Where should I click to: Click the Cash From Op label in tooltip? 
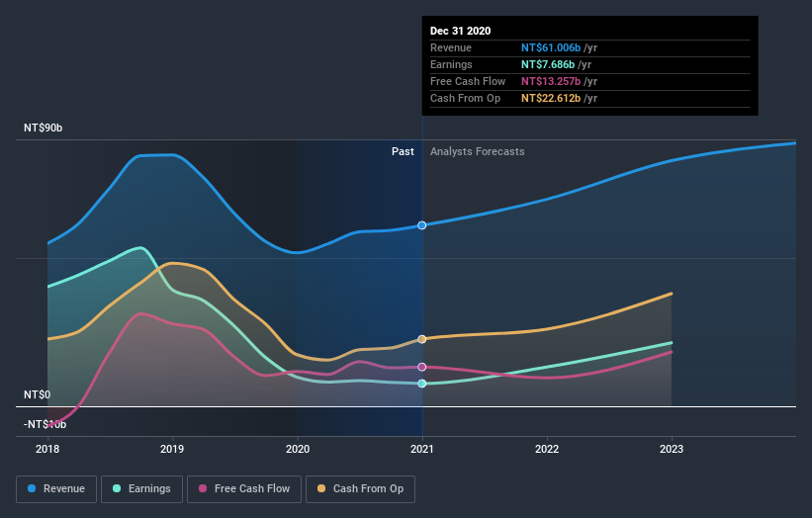(466, 98)
